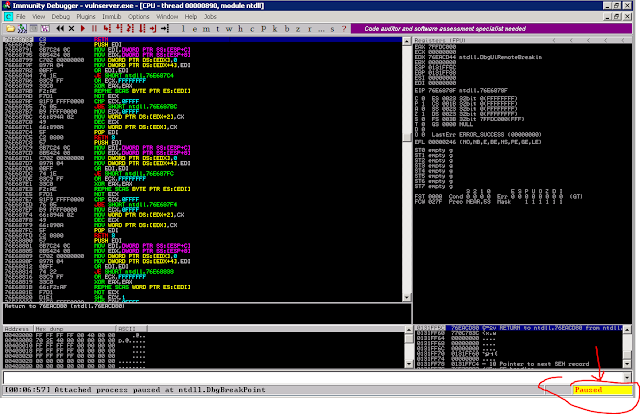Open the Memory map with 'm' button
Image resolution: width=640 pixels, height=414 pixels.
pyautogui.click(x=207, y=29)
